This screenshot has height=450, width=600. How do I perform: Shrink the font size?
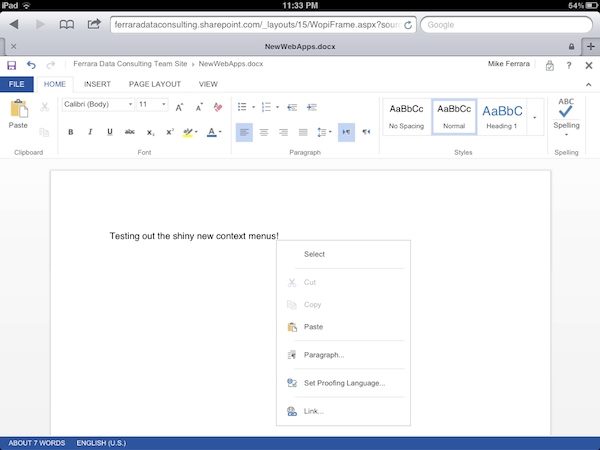point(199,108)
